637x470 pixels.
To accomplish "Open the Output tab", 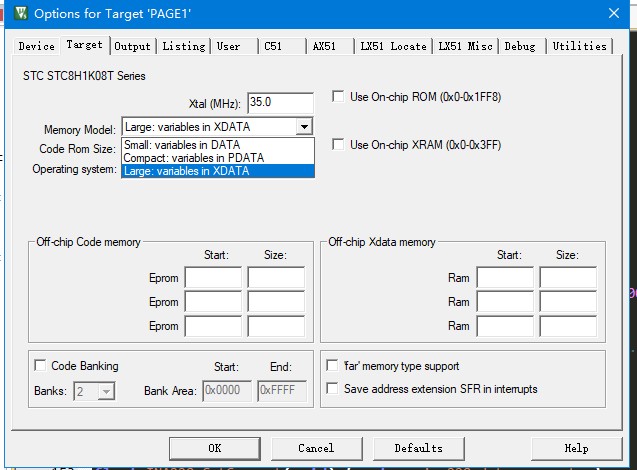I will (132, 46).
